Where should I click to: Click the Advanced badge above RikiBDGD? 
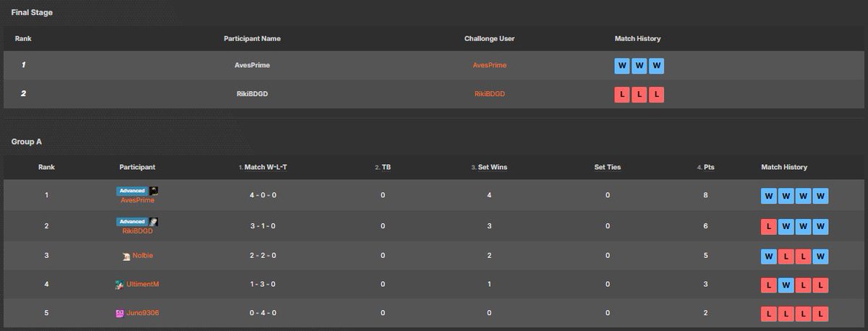[x=132, y=221]
